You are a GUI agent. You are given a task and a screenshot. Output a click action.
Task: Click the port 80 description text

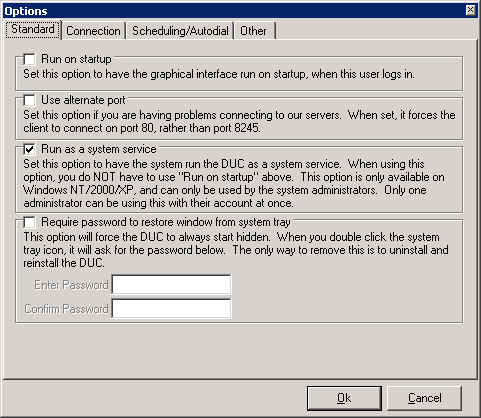(x=239, y=121)
